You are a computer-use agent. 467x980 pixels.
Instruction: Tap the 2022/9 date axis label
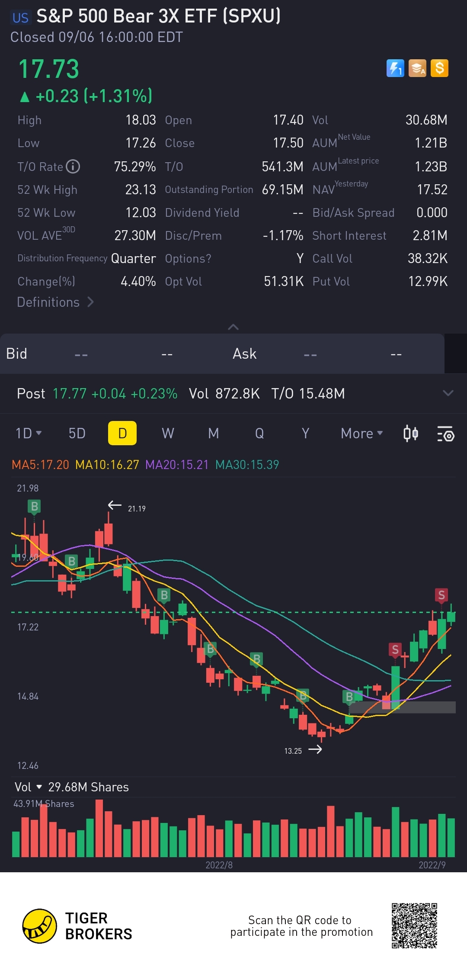tap(432, 865)
